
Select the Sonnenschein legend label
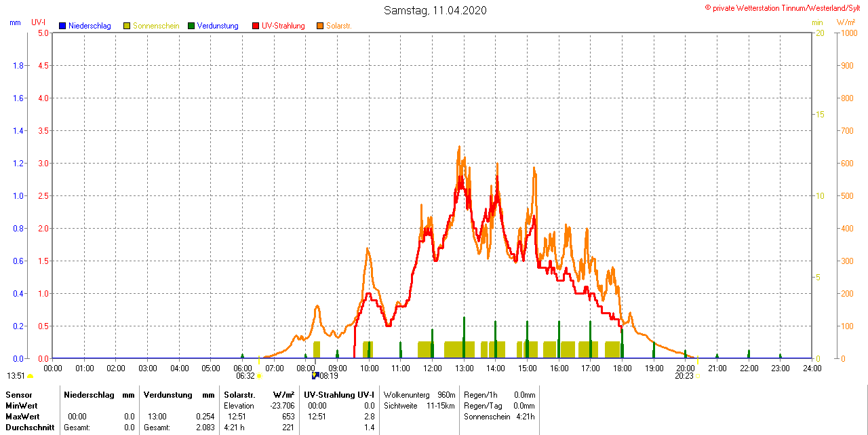pyautogui.click(x=156, y=26)
